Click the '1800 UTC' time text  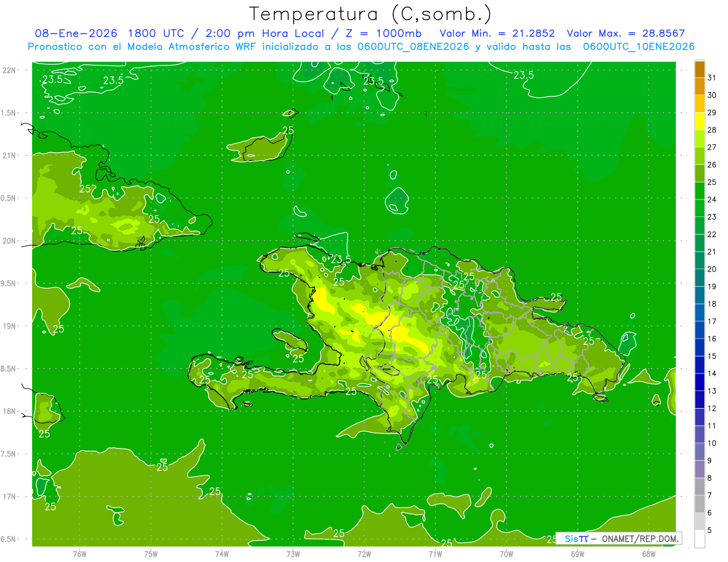[155, 33]
